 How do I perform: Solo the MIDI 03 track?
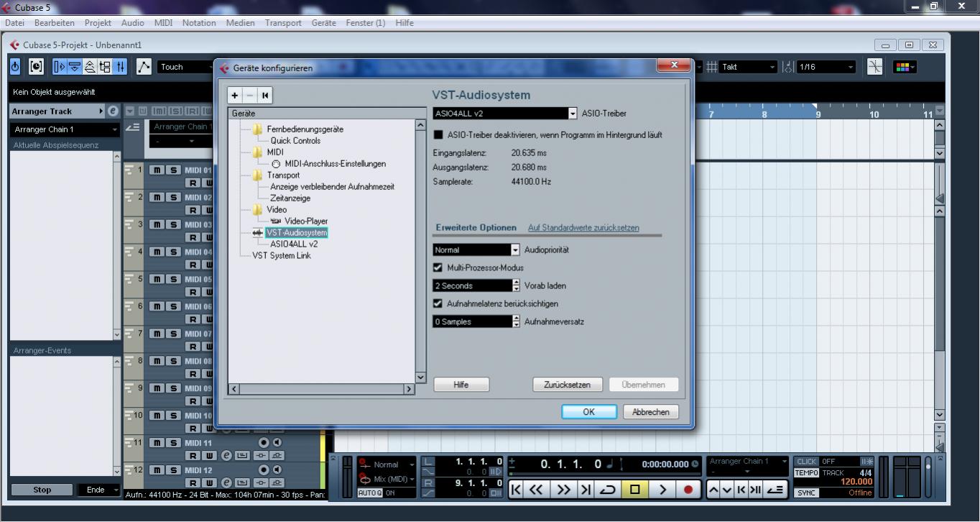click(x=173, y=224)
